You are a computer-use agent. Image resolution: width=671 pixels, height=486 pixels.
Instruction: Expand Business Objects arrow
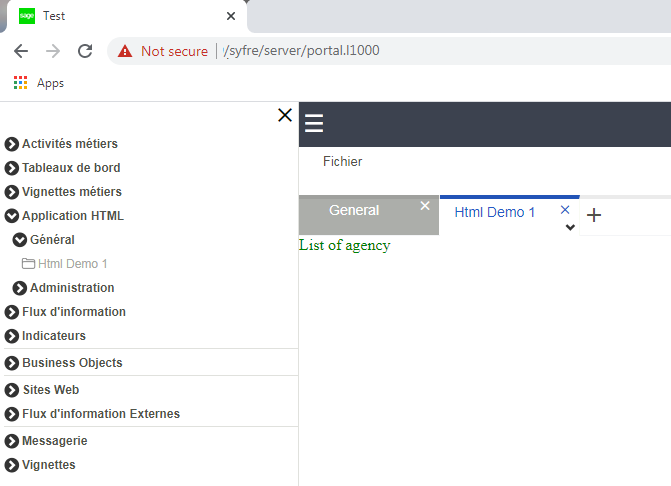[x=12, y=363]
